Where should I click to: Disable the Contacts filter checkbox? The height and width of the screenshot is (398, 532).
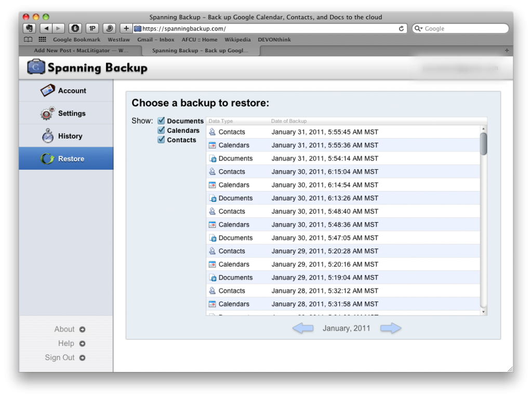tap(161, 140)
